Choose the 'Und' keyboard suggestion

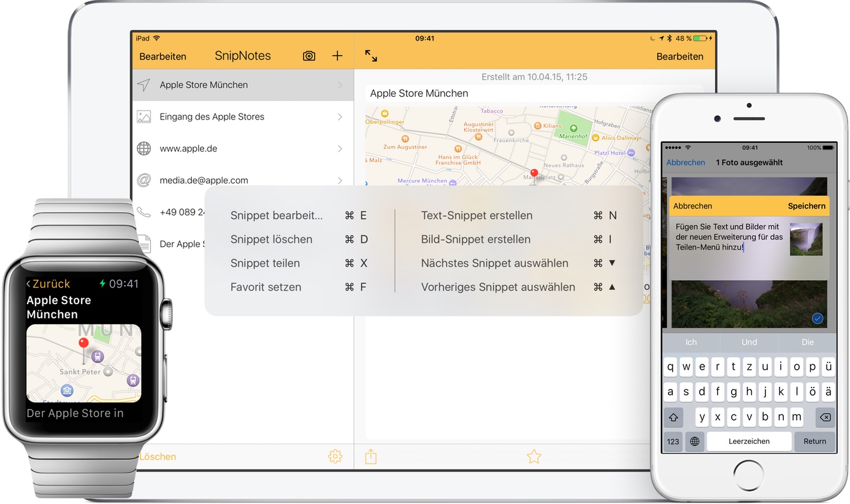749,342
